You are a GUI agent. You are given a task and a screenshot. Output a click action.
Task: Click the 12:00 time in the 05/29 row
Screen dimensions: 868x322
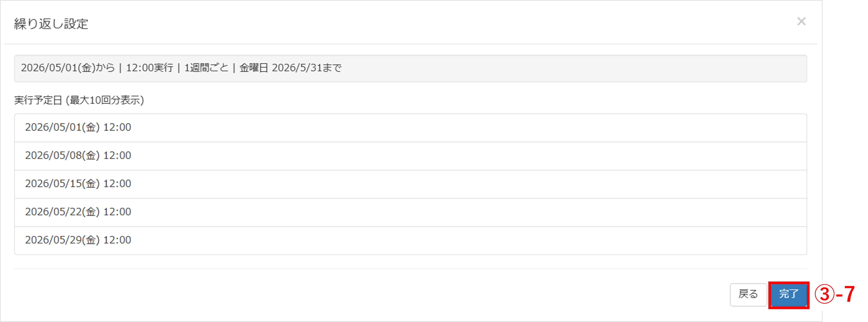117,240
